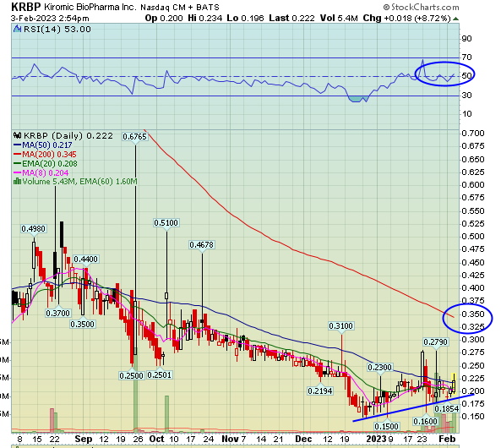501x448 pixels.
Task: Click the 0.4678 price label
Action: (x=202, y=245)
